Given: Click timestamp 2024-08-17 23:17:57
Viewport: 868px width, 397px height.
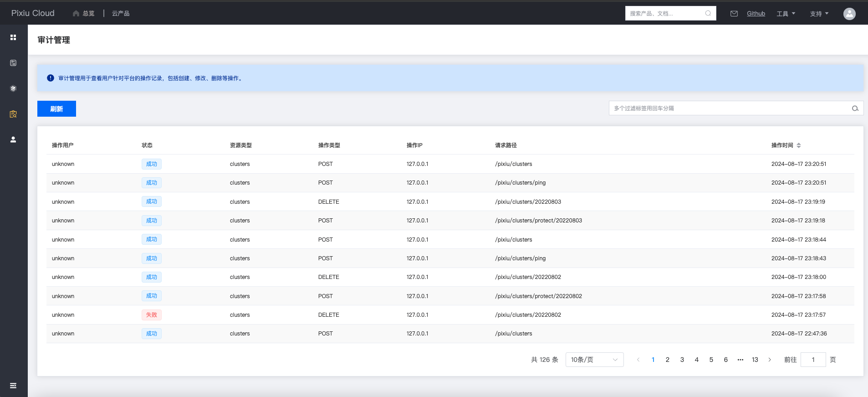Looking at the screenshot, I should (798, 315).
